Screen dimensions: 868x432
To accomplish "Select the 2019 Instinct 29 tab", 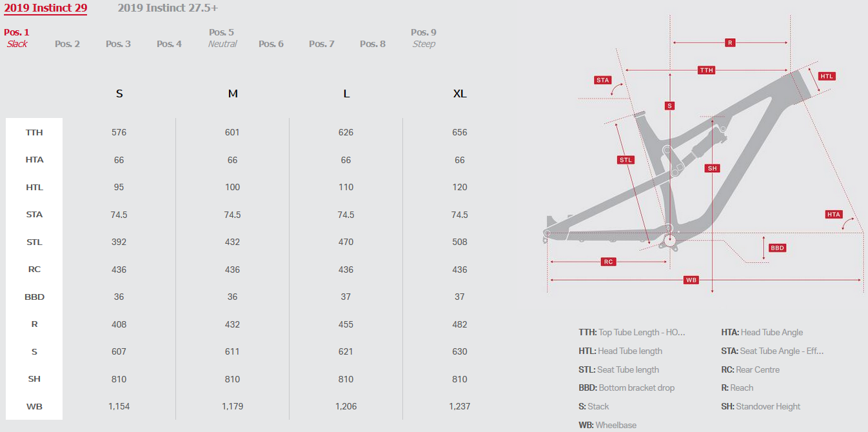I will (46, 8).
